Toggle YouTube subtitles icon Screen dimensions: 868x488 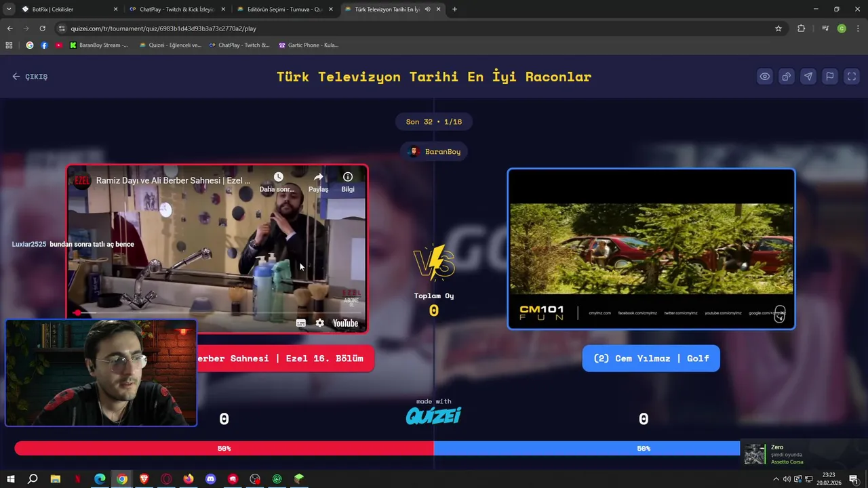301,323
